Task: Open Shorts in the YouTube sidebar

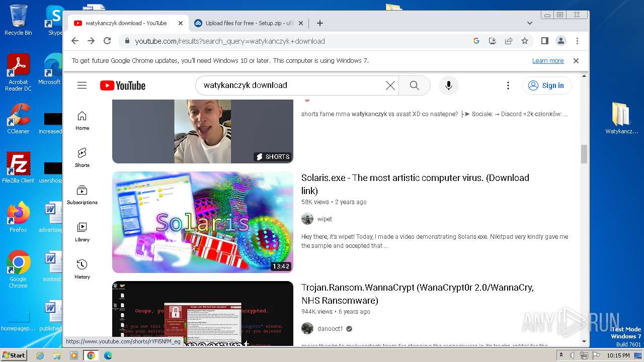Action: (x=82, y=158)
